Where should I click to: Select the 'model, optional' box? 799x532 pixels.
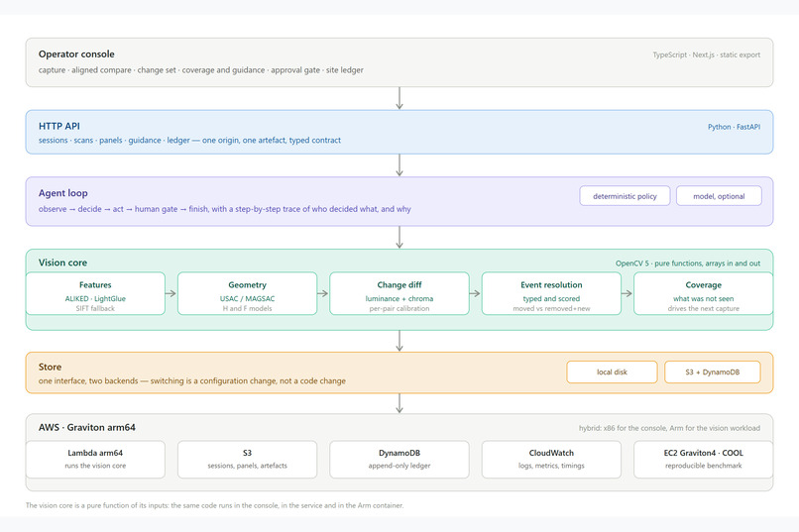pyautogui.click(x=719, y=196)
